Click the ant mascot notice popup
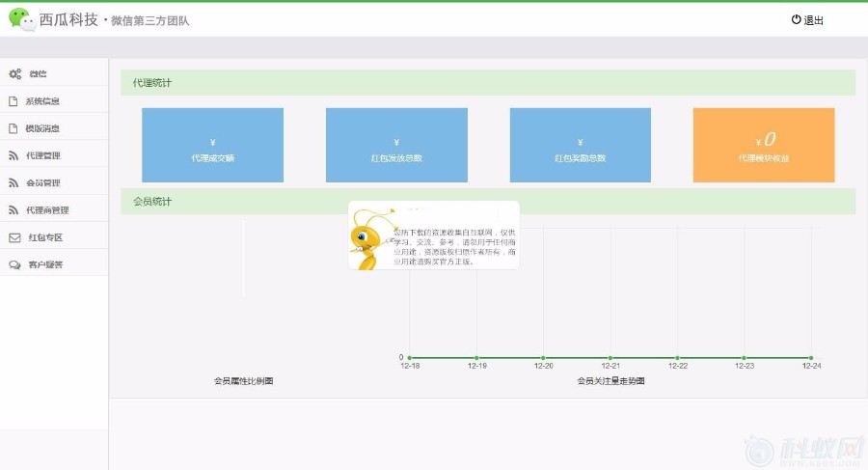The width and height of the screenshot is (868, 470). (x=434, y=235)
